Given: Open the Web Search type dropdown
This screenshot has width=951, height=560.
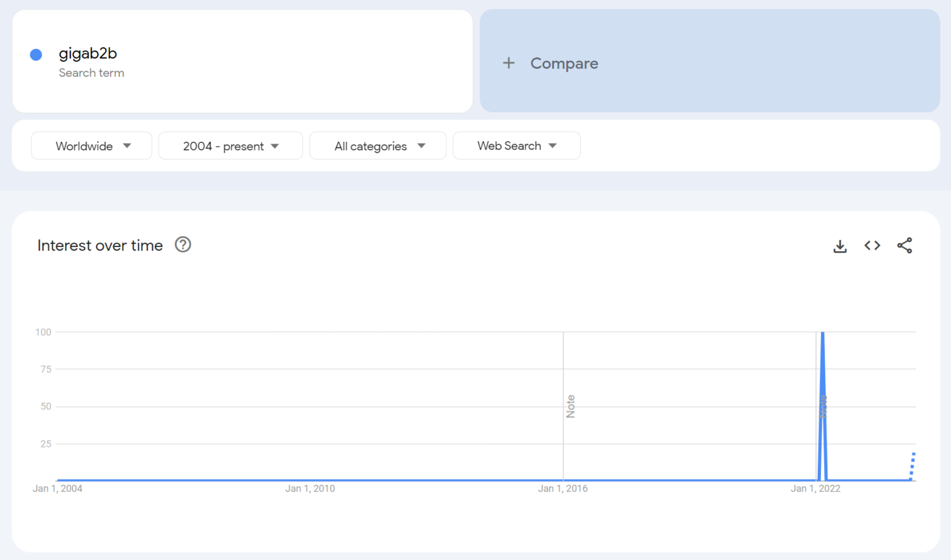Looking at the screenshot, I should click(x=516, y=145).
